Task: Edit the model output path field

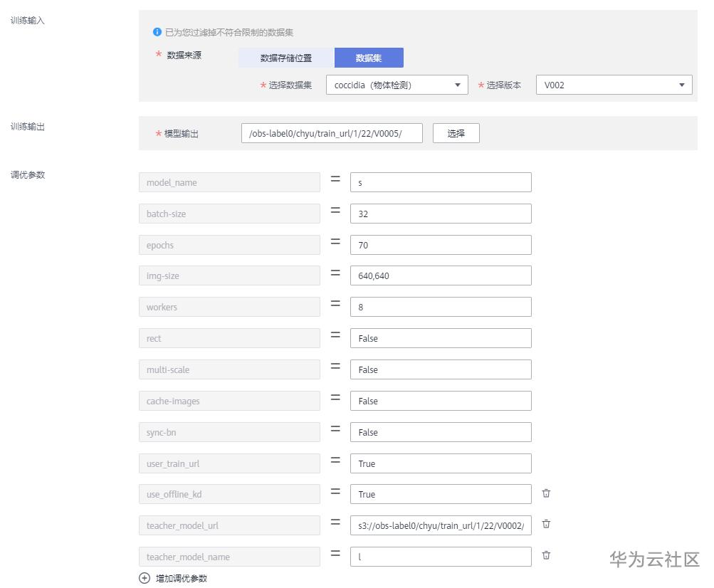Action: tap(332, 133)
